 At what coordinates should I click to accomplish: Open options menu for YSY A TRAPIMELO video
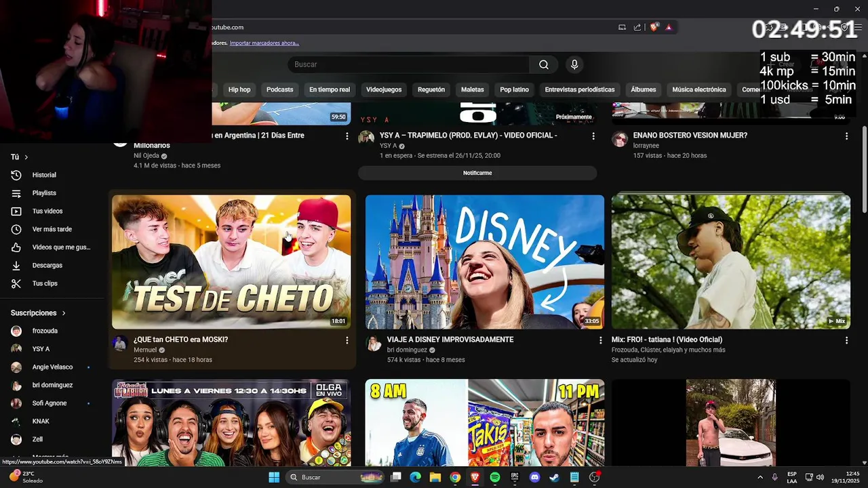(593, 136)
